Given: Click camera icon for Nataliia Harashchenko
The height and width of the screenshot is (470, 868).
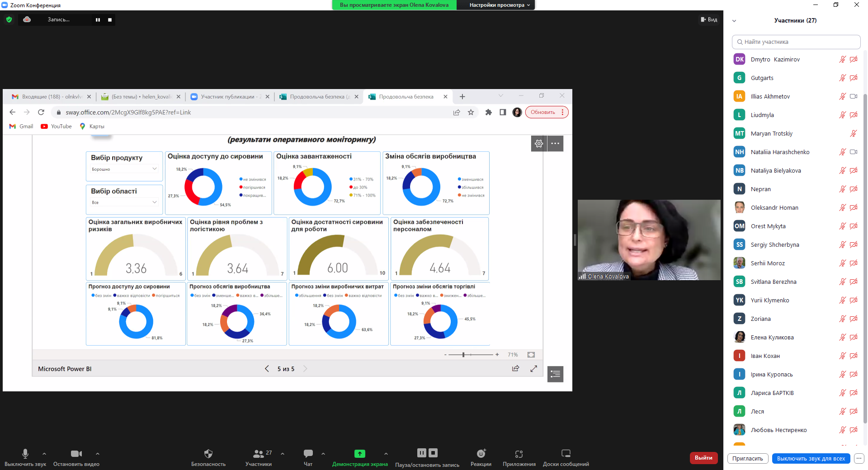Looking at the screenshot, I should coord(854,152).
